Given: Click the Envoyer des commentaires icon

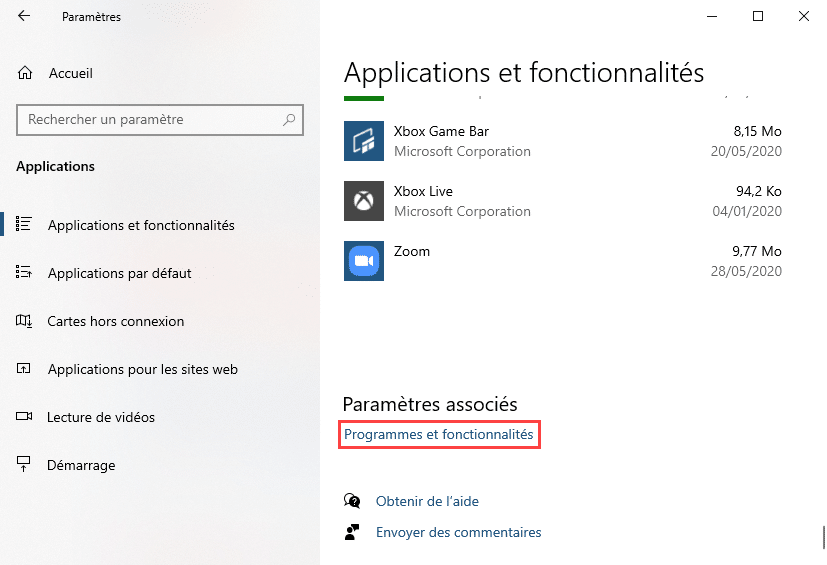Looking at the screenshot, I should pyautogui.click(x=351, y=532).
